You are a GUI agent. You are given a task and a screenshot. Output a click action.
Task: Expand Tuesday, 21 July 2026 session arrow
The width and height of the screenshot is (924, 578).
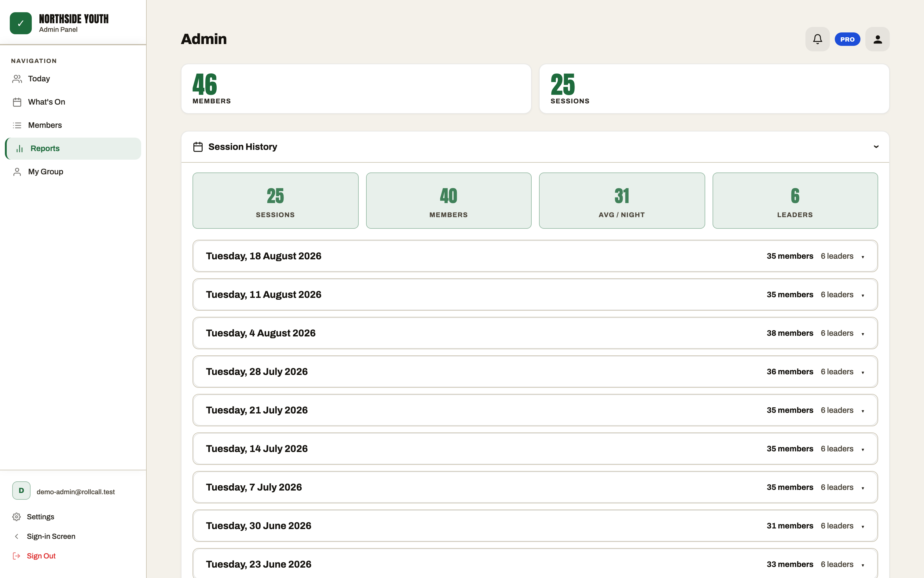point(863,411)
